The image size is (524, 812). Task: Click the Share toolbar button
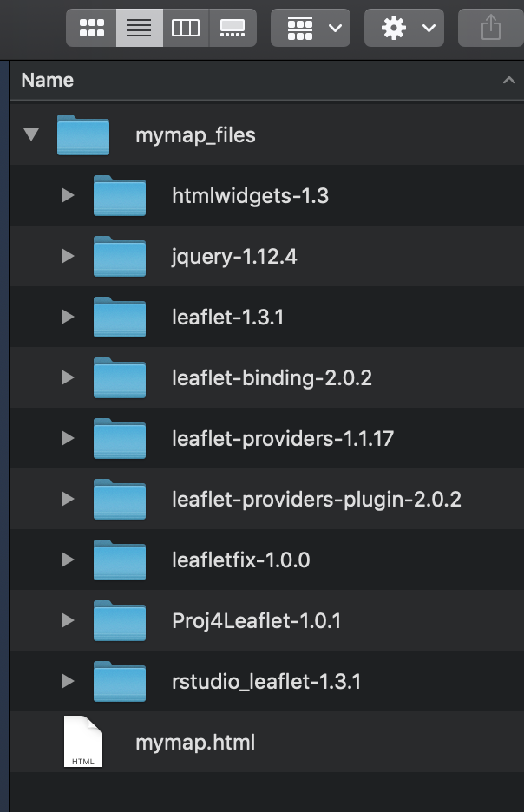(x=491, y=28)
